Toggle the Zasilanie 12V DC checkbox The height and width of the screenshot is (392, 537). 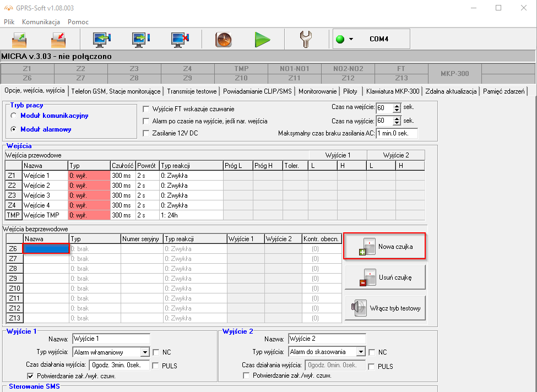tap(147, 133)
